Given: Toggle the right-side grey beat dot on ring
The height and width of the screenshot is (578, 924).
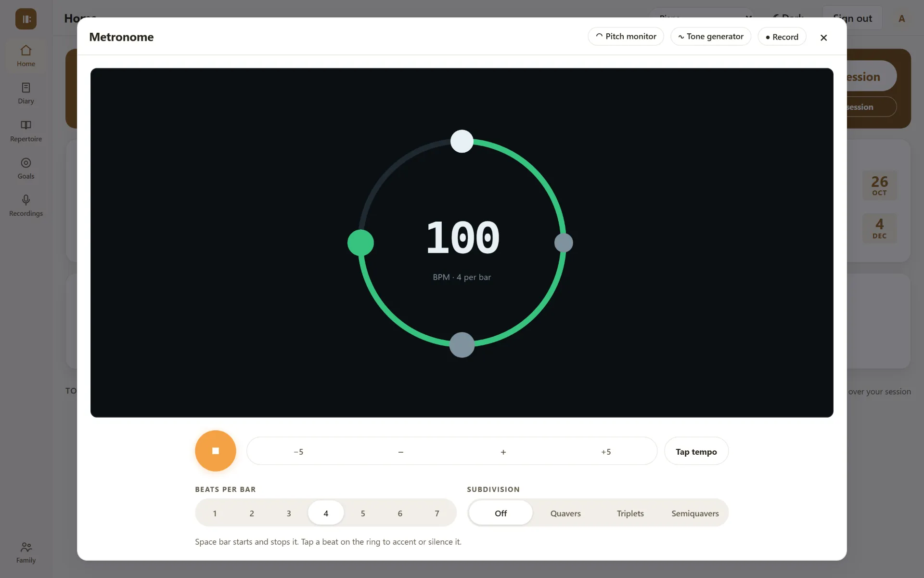Looking at the screenshot, I should [564, 243].
